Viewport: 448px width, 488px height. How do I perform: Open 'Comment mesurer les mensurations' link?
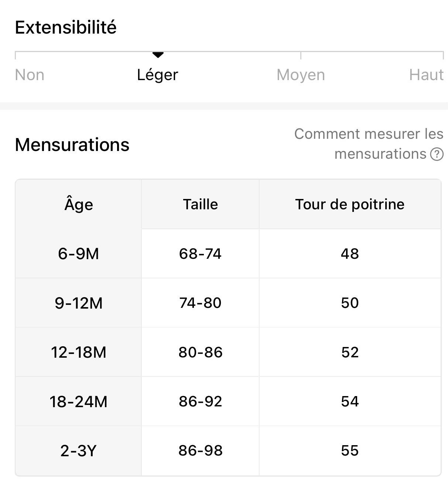pyautogui.click(x=369, y=144)
